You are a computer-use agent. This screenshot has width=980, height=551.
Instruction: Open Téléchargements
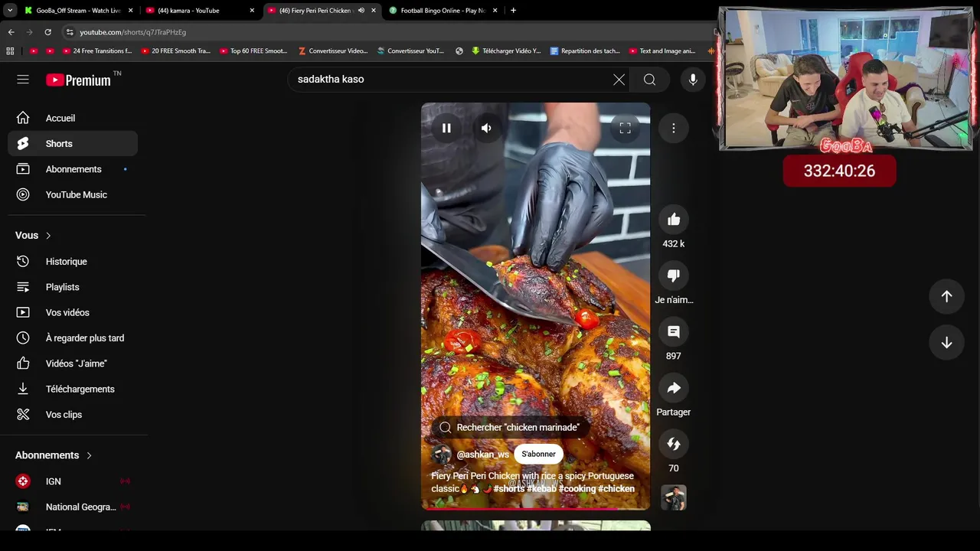point(73,389)
